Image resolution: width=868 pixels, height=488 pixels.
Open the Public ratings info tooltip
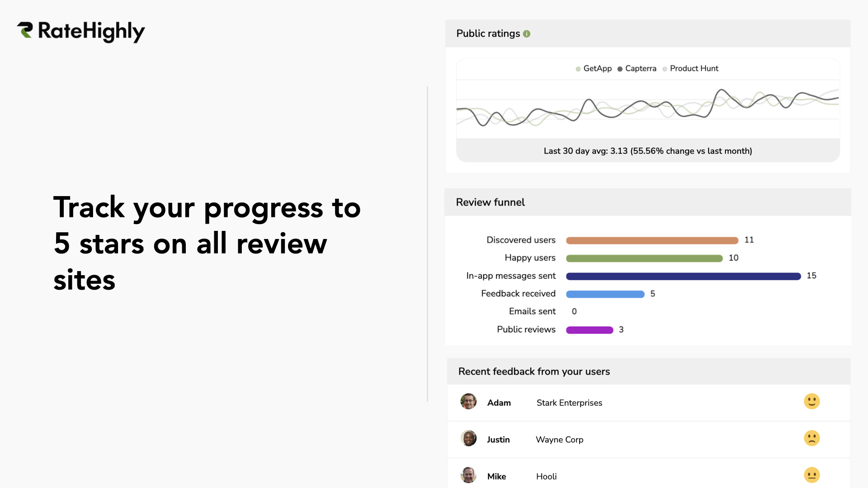point(527,33)
